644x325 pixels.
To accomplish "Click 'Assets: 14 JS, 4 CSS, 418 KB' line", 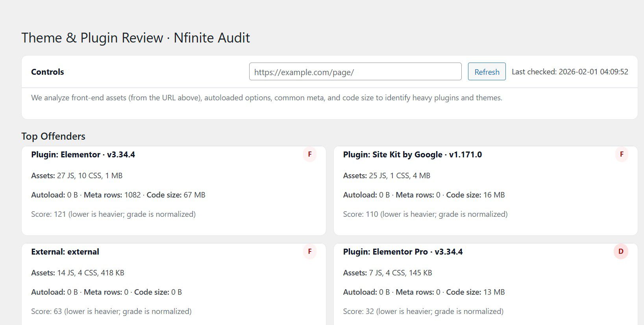I will point(78,273).
